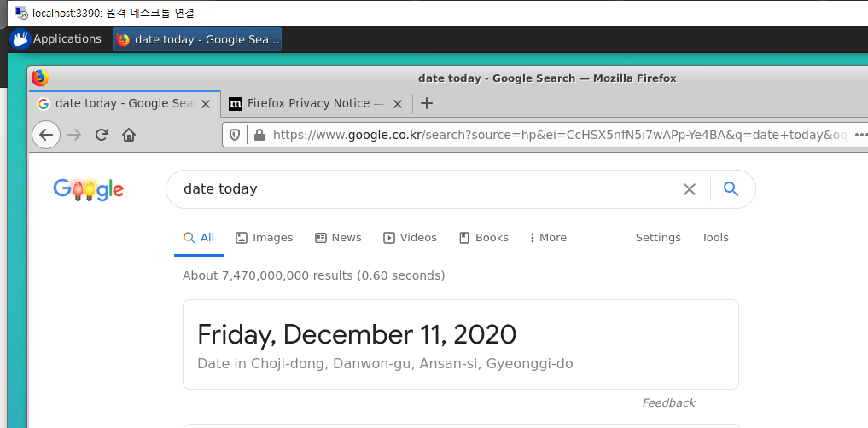Submit search with the magnifier icon
This screenshot has width=868, height=428.
731,189
